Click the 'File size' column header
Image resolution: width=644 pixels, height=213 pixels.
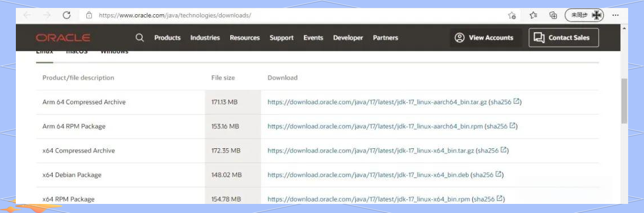[x=223, y=78]
